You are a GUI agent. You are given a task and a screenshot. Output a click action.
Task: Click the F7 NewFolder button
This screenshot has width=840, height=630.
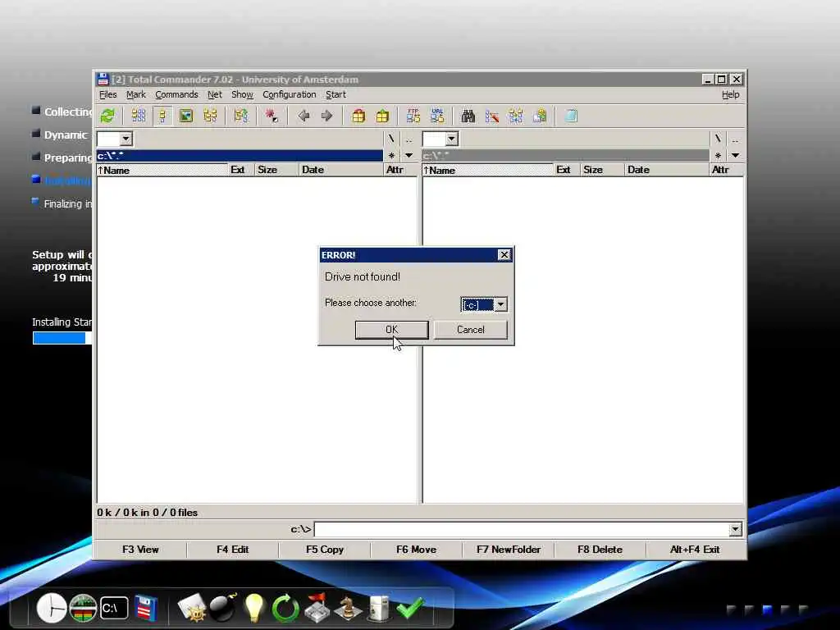click(x=509, y=550)
